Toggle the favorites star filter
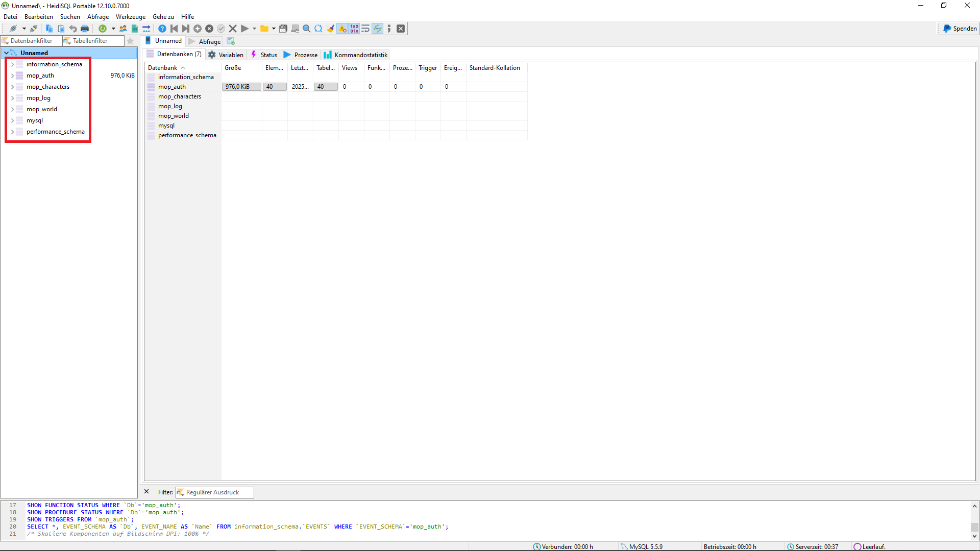 coord(130,41)
